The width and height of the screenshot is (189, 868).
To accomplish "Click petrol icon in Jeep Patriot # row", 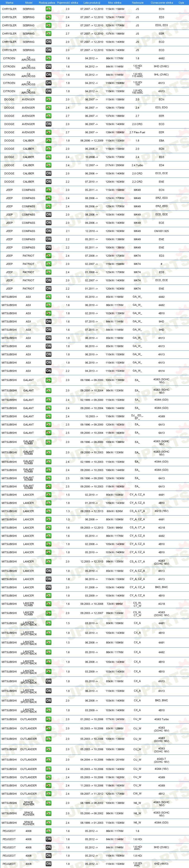I will click(49, 264).
